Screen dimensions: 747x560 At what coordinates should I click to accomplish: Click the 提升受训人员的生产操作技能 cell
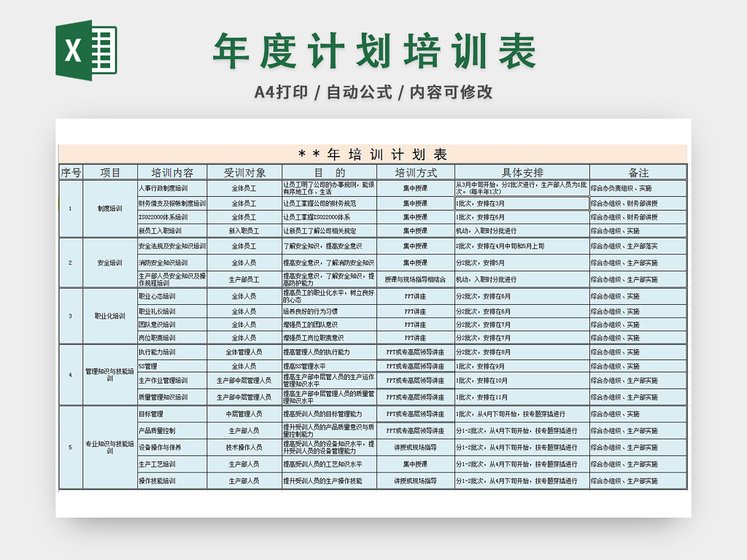tap(329, 481)
